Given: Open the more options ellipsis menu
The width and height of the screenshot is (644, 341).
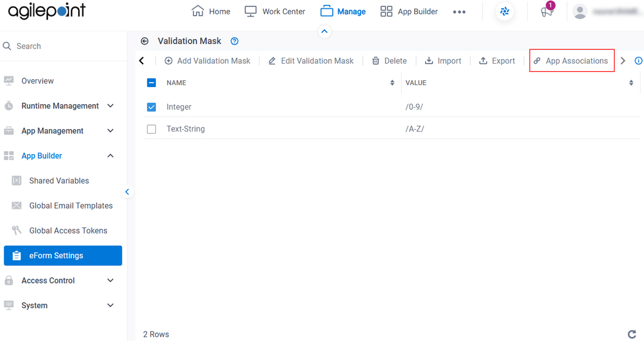Looking at the screenshot, I should (x=459, y=12).
